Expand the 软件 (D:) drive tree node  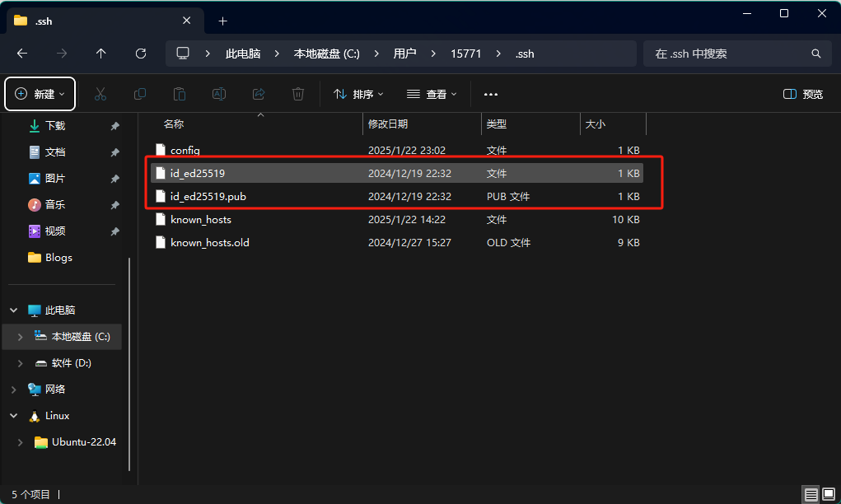21,363
